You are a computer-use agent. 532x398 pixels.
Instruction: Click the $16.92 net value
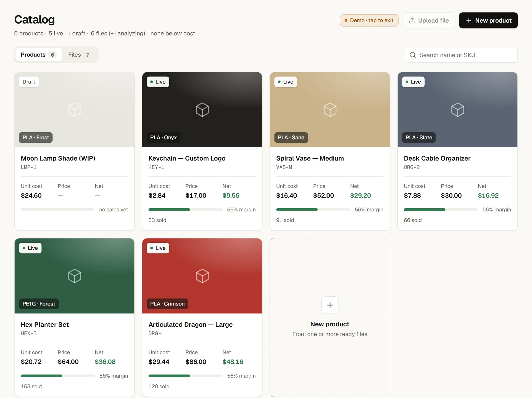tap(488, 195)
